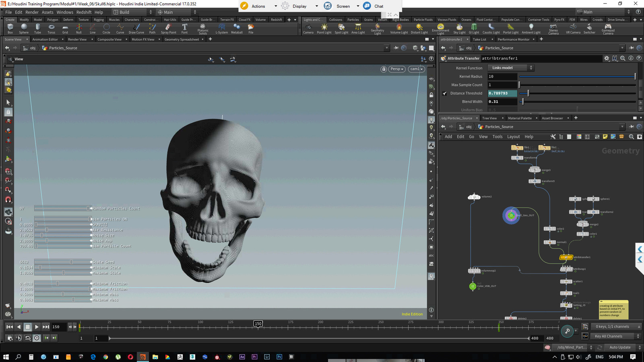The height and width of the screenshot is (362, 644).
Task: Open the attribtransfer1 node gear settings menu
Action: pyautogui.click(x=607, y=58)
